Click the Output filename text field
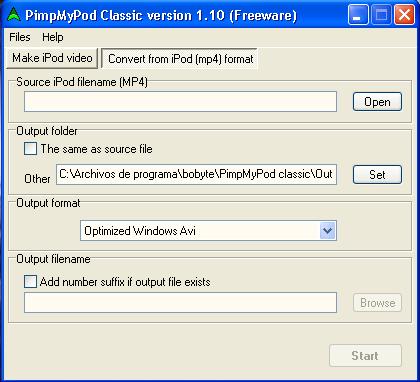 (180, 303)
